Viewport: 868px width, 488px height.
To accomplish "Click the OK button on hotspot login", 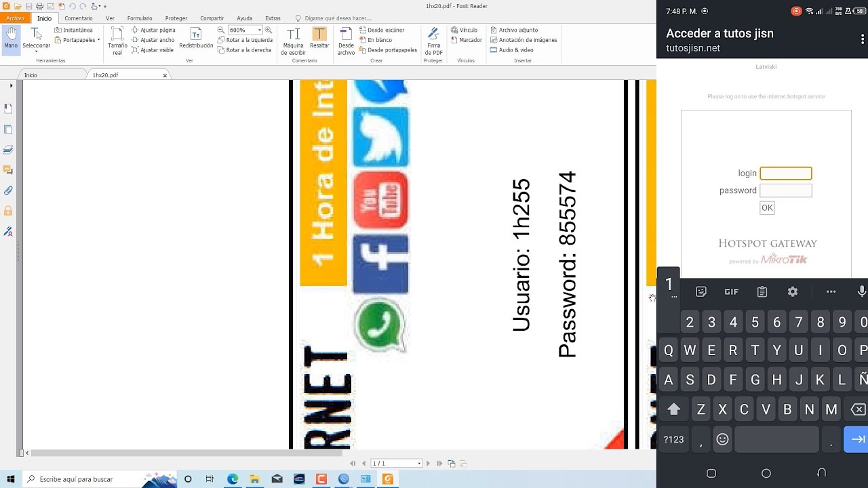I will (767, 208).
